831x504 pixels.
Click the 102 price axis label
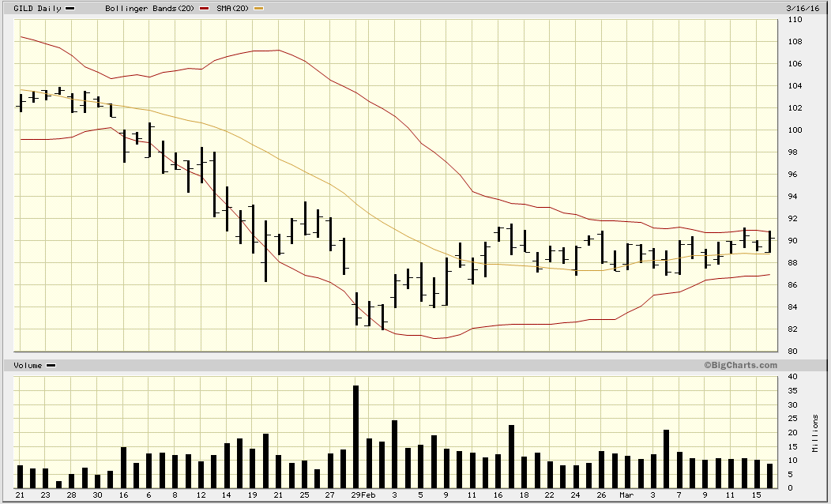(x=795, y=108)
